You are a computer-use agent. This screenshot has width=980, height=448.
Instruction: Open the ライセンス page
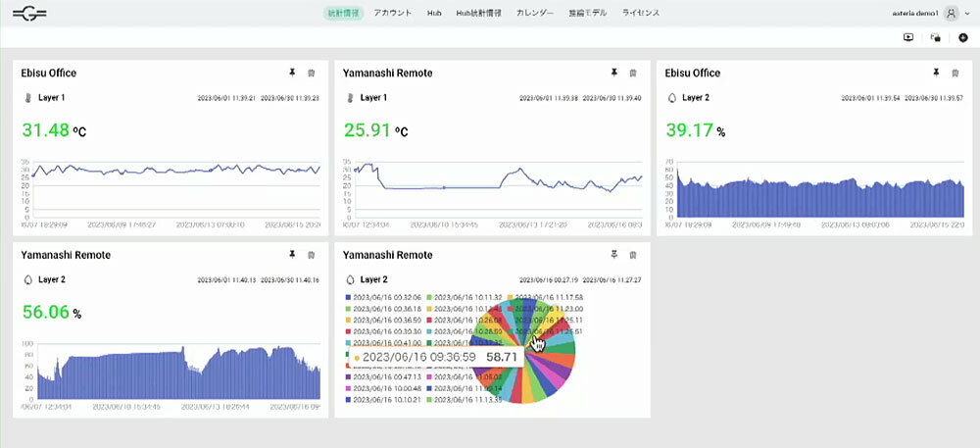point(640,14)
